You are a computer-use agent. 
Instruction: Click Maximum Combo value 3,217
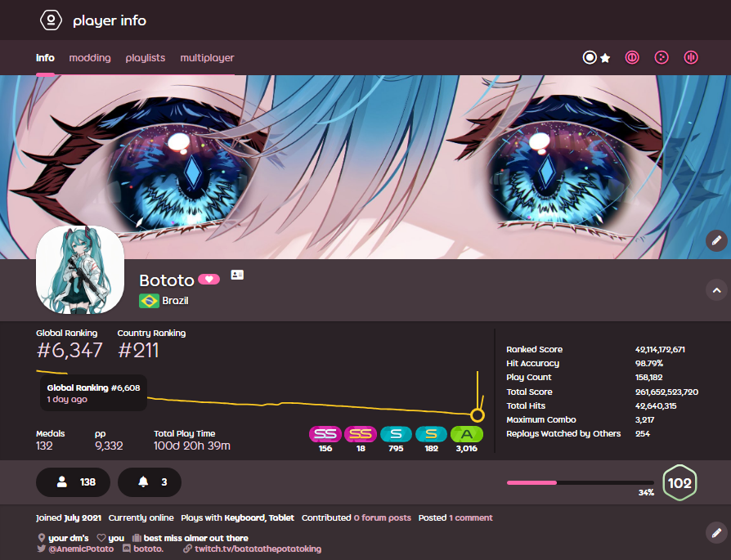coord(644,419)
